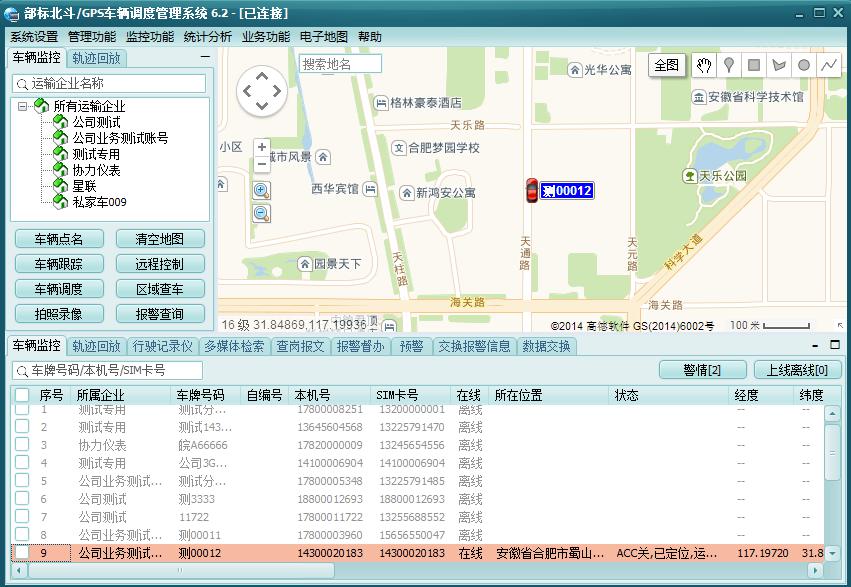Click the vehicle list vertical scrollbar down arrow
Image resolution: width=851 pixels, height=587 pixels.
[x=833, y=553]
